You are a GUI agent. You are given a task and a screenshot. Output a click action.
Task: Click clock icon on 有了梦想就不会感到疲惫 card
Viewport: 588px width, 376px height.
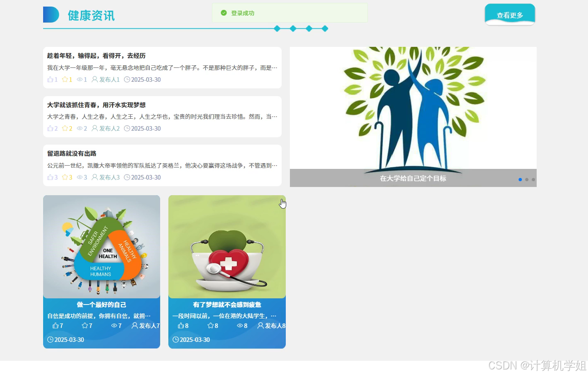(176, 339)
